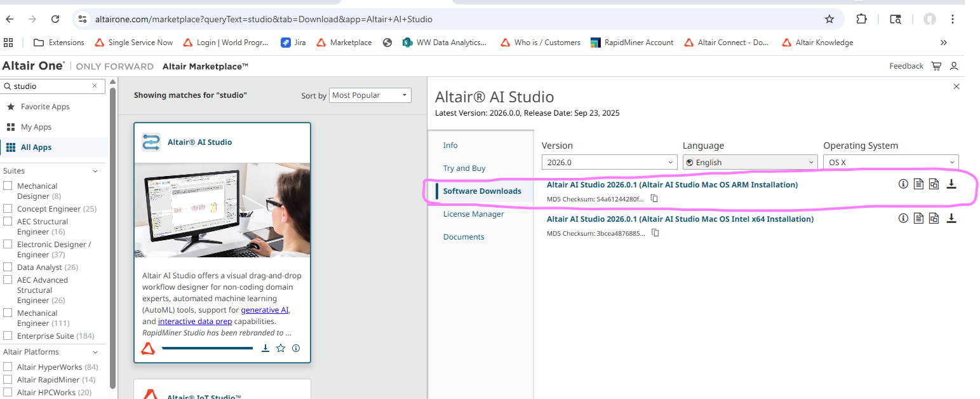This screenshot has width=980, height=399.
Task: Open document icon for Intel x64 installation
Action: click(918, 219)
